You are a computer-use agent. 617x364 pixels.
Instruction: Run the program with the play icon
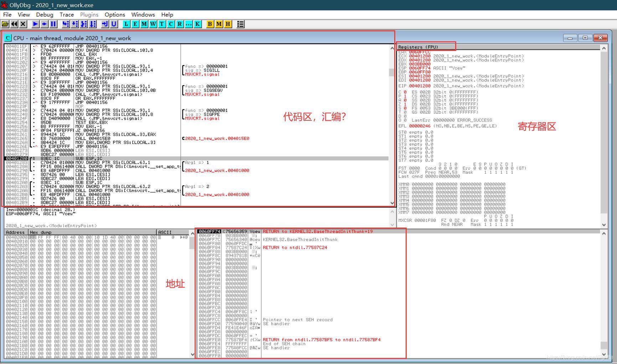(36, 24)
